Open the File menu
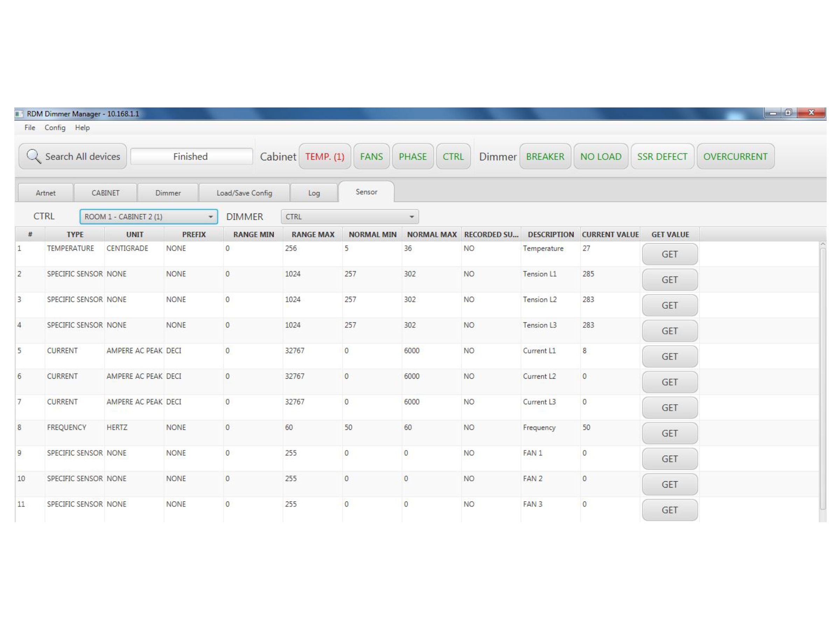 pos(30,128)
